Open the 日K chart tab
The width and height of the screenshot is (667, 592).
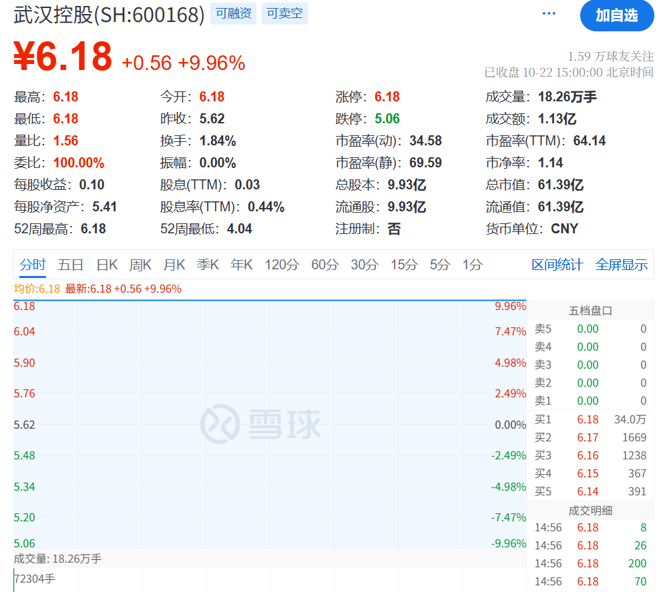(x=107, y=265)
